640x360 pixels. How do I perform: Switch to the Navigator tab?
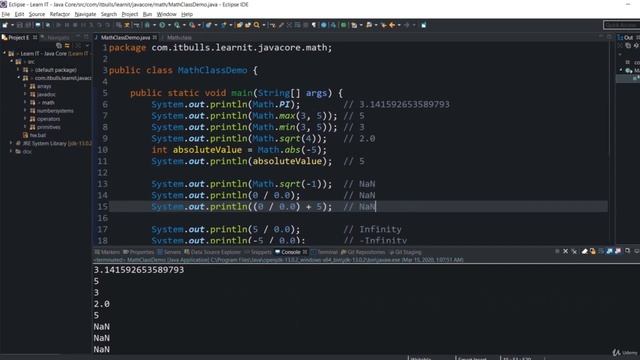click(x=58, y=37)
